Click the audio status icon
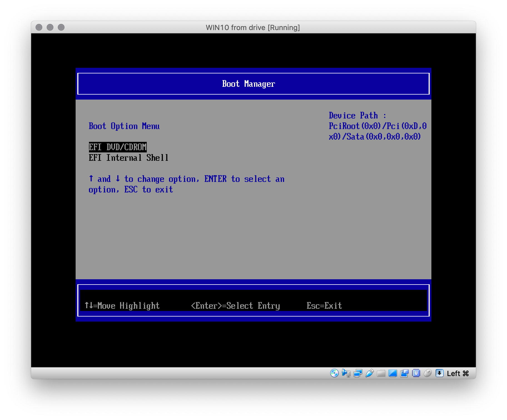 pyautogui.click(x=346, y=374)
